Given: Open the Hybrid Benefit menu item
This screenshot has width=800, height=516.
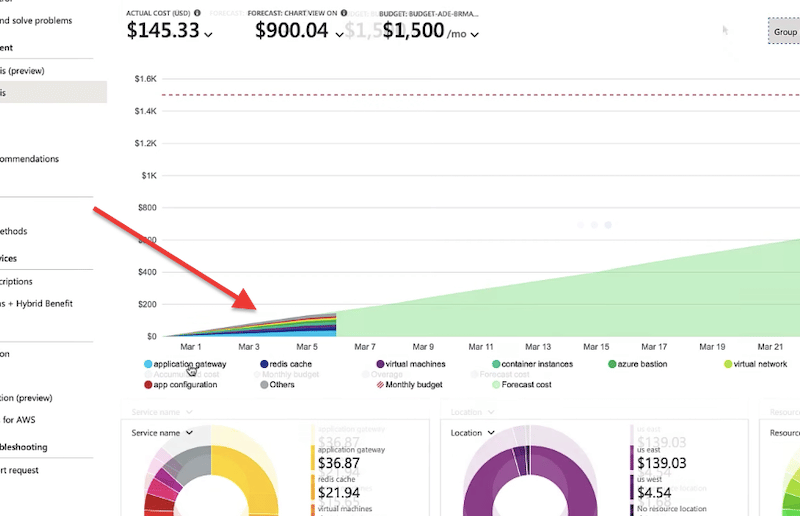Looking at the screenshot, I should pyautogui.click(x=37, y=304).
